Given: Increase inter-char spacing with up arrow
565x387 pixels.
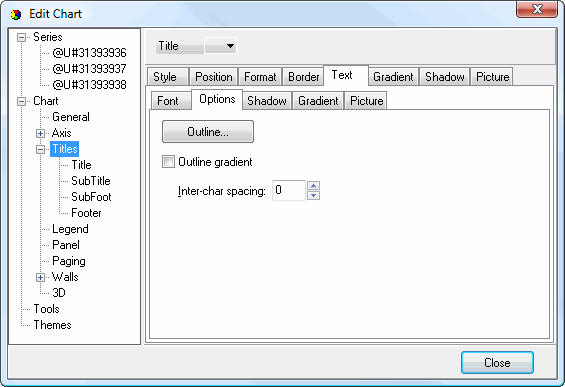Looking at the screenshot, I should click(x=313, y=186).
